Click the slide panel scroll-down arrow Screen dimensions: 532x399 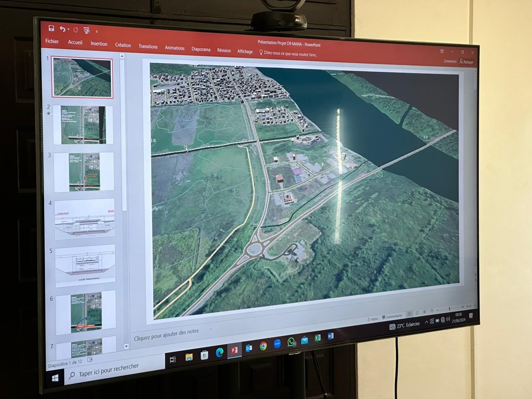point(126,346)
